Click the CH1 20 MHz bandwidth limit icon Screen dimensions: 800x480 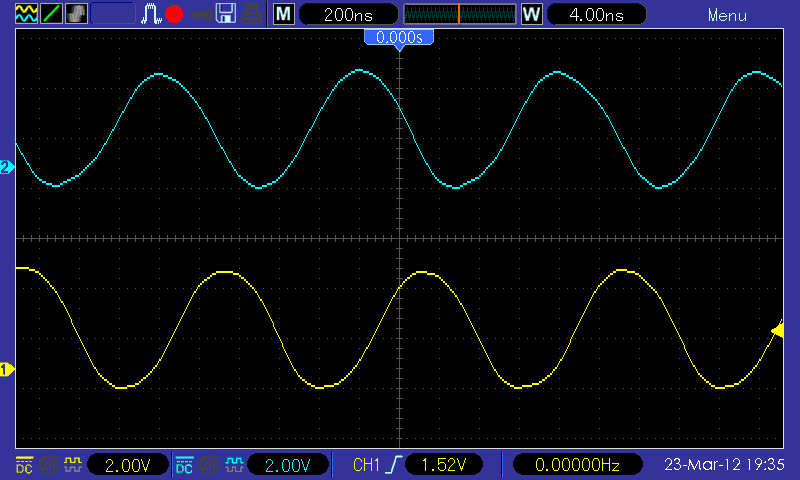[48, 465]
